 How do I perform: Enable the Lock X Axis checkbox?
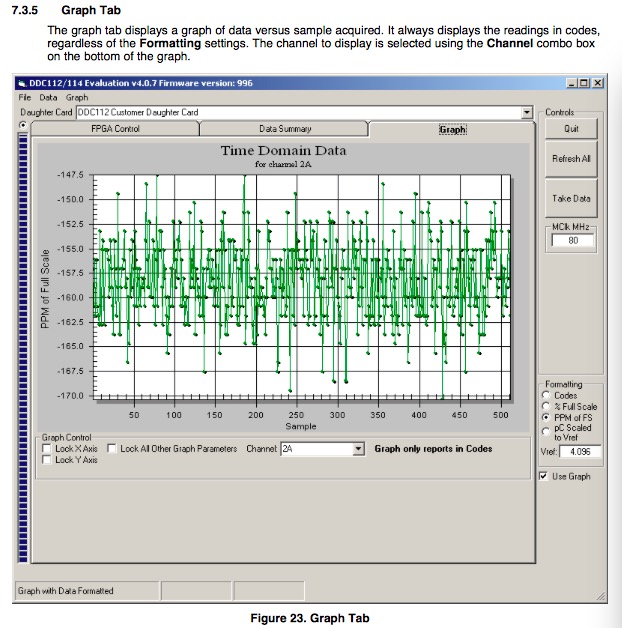pyautogui.click(x=46, y=449)
